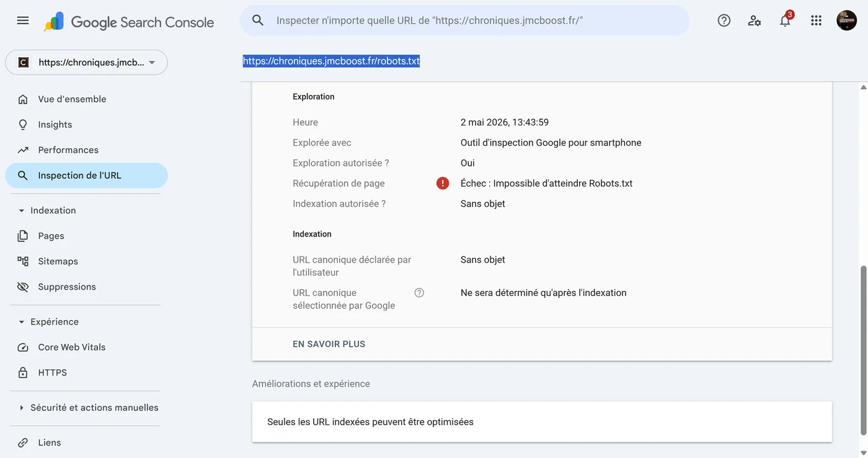The image size is (868, 458).
Task: Open the Google apps grid
Action: [x=816, y=20]
